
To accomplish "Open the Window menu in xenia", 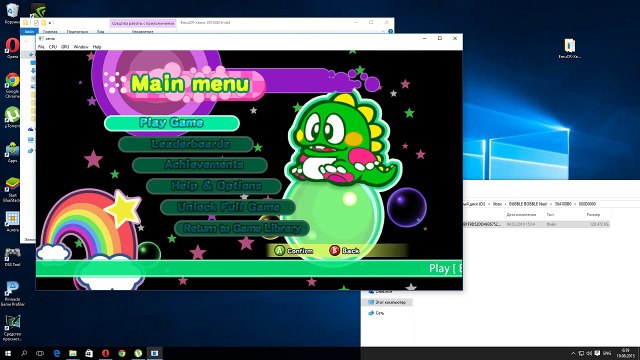I will (x=81, y=47).
